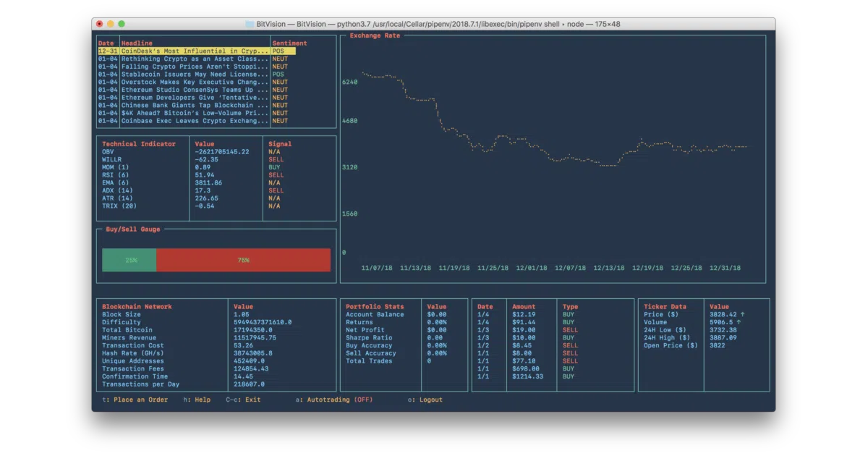Toggle 'a: Autotrading (OFF)'

pos(334,400)
